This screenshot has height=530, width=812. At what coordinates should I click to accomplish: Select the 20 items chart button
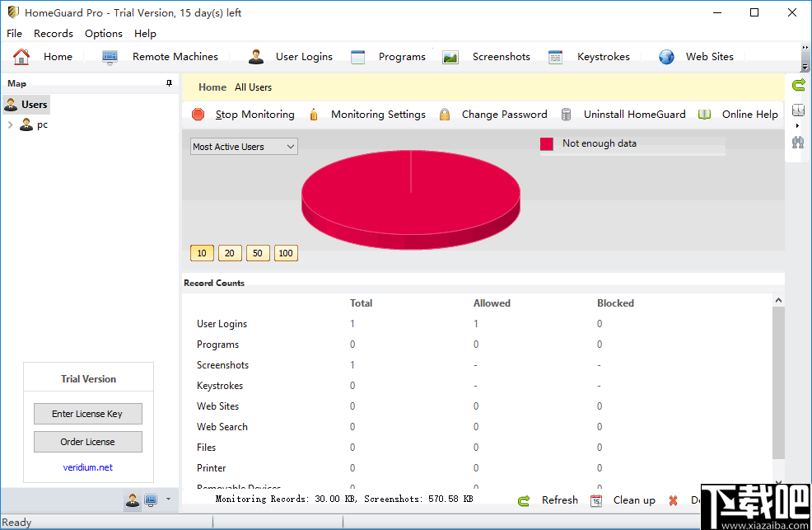[230, 253]
